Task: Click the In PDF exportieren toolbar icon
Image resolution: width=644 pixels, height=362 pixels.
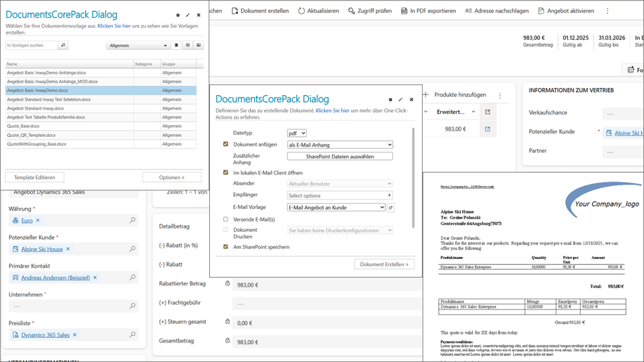Action: tap(404, 11)
